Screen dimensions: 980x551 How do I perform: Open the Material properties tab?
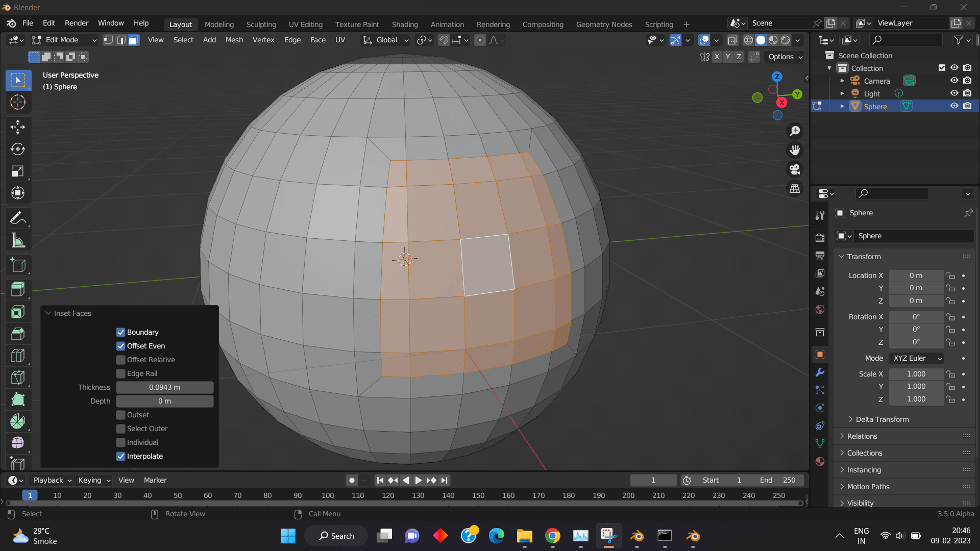(x=820, y=461)
